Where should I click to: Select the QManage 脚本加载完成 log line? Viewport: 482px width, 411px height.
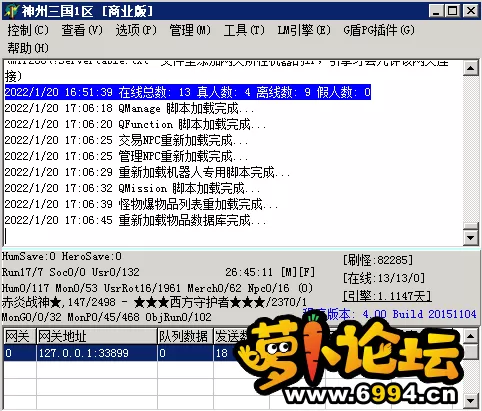click(x=129, y=108)
